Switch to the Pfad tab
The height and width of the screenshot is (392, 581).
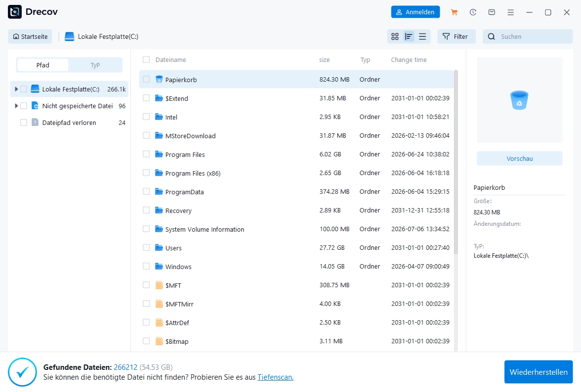point(43,65)
